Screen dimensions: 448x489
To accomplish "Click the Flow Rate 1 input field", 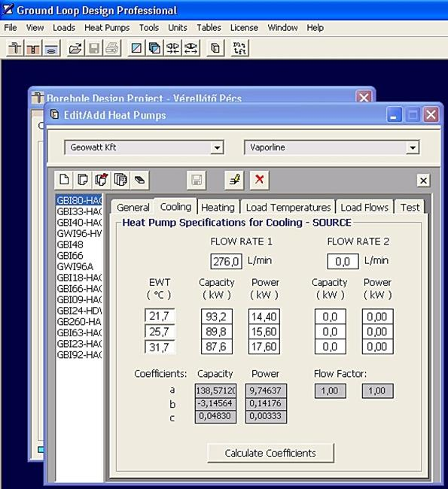I will [226, 261].
